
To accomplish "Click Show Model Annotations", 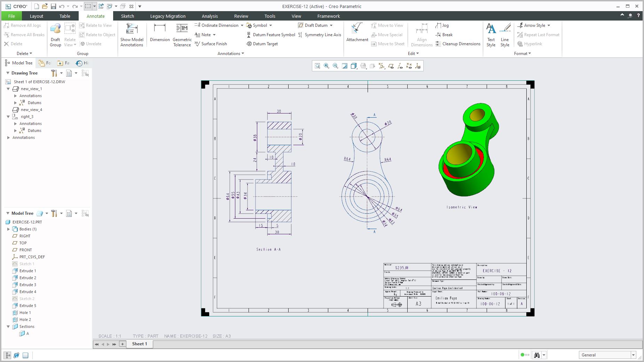I will click(132, 35).
